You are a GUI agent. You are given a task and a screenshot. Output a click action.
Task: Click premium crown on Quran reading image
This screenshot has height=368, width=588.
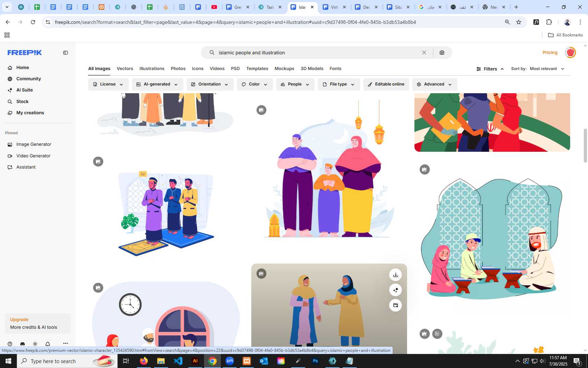(x=425, y=170)
